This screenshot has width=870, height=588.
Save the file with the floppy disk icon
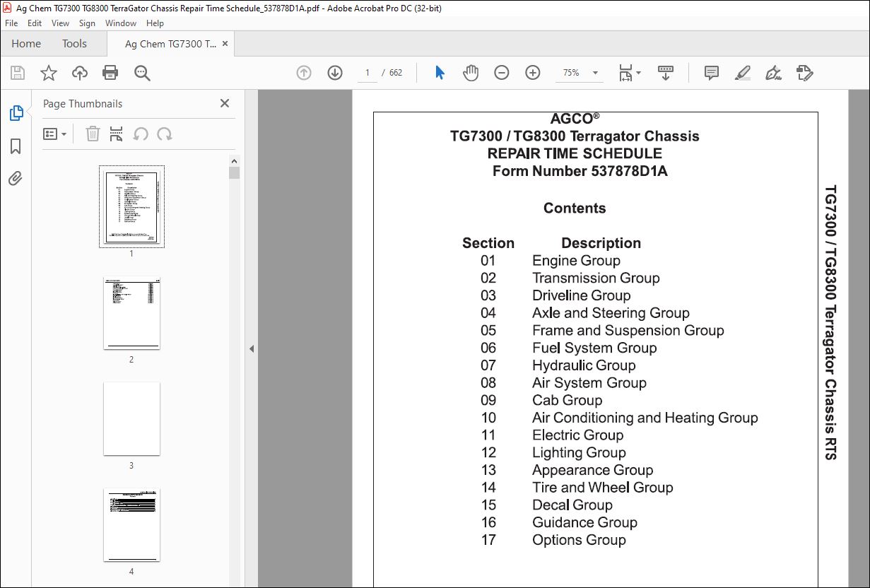pyautogui.click(x=18, y=72)
